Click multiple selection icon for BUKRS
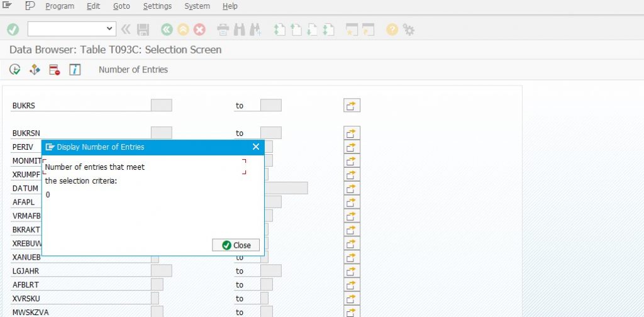Viewport: 644px width, 317px height. [352, 106]
